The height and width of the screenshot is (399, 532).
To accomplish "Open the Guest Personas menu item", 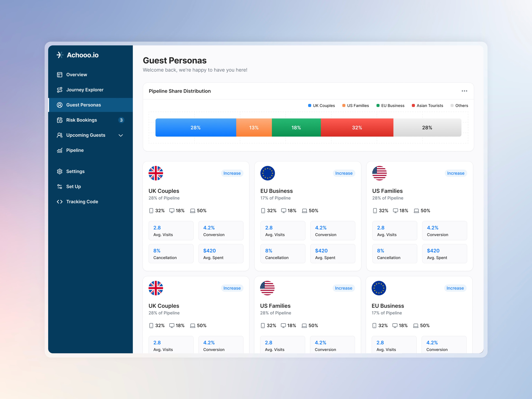I will (x=84, y=105).
